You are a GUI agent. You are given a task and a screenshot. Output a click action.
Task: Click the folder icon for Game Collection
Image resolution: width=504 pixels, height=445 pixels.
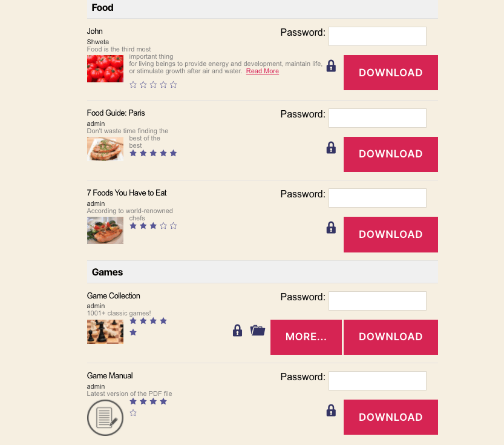click(x=258, y=330)
